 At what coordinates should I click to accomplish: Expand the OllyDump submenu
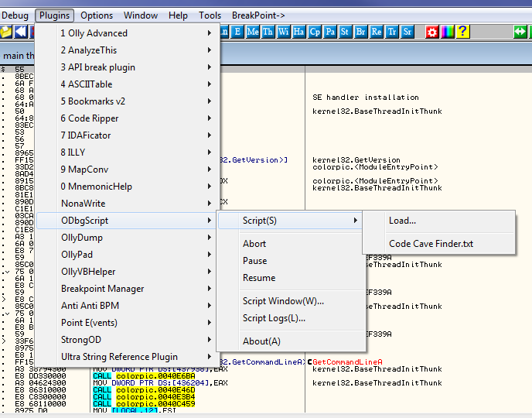(x=128, y=238)
